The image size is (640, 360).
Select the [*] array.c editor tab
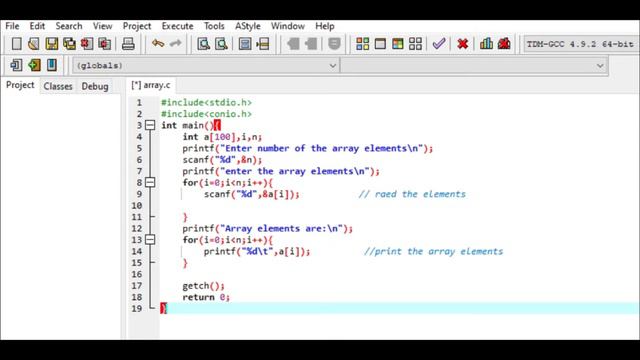coord(151,85)
